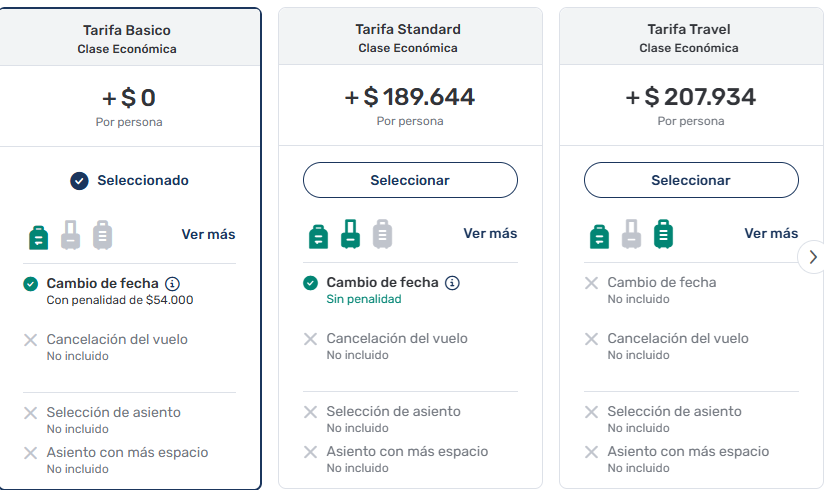This screenshot has height=490, width=824.
Task: Click the Seleccionado checkmark on Tarifa Basico
Action: (79, 181)
